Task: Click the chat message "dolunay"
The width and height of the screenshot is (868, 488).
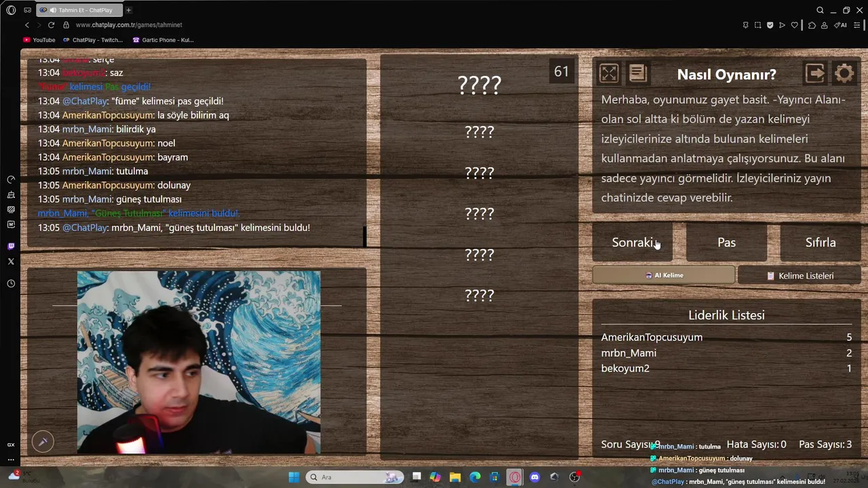Action: 174,185
